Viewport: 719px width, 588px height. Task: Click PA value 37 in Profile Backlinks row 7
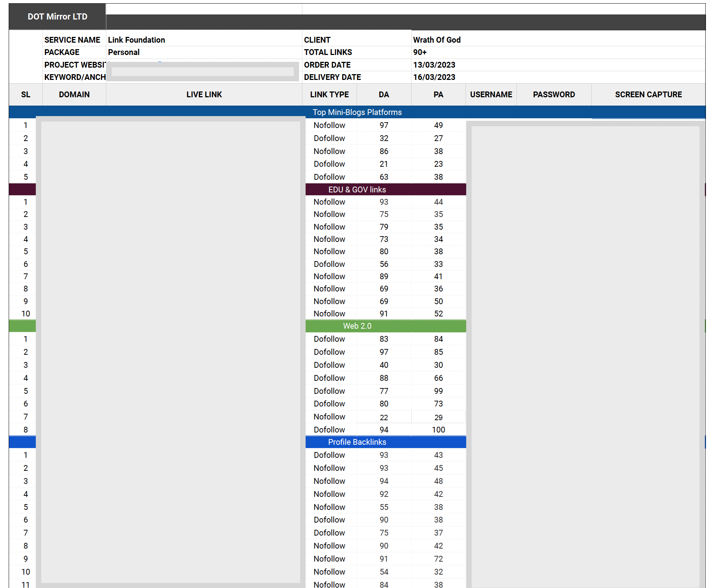tap(438, 533)
